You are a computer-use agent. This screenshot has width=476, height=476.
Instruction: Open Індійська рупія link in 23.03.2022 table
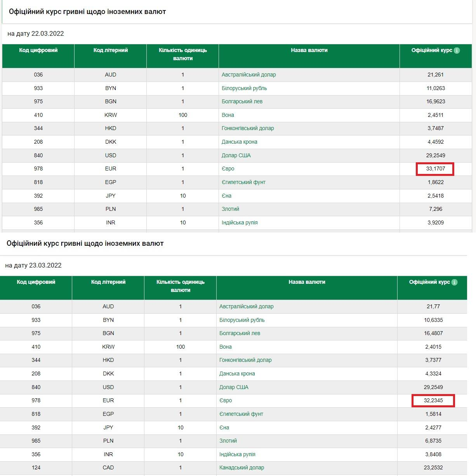point(237,454)
